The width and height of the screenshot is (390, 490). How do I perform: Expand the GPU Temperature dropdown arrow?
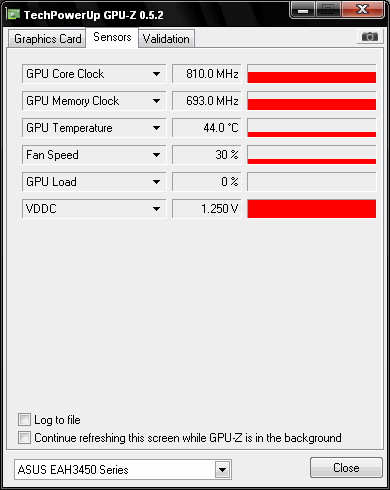pos(156,128)
